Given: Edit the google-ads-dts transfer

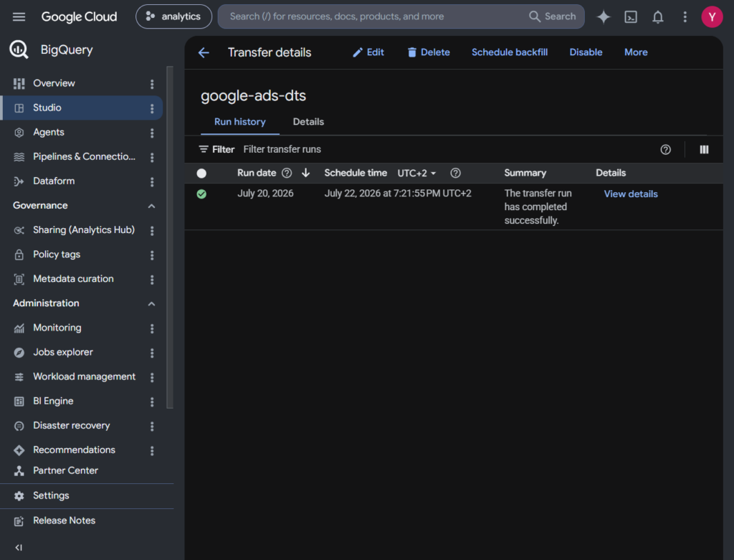Looking at the screenshot, I should 368,52.
